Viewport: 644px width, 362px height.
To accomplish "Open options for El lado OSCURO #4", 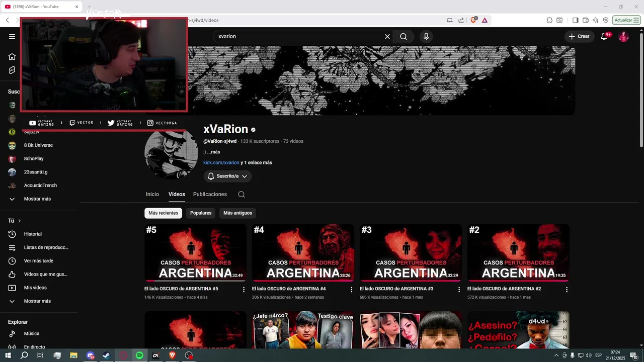I will click(x=352, y=290).
